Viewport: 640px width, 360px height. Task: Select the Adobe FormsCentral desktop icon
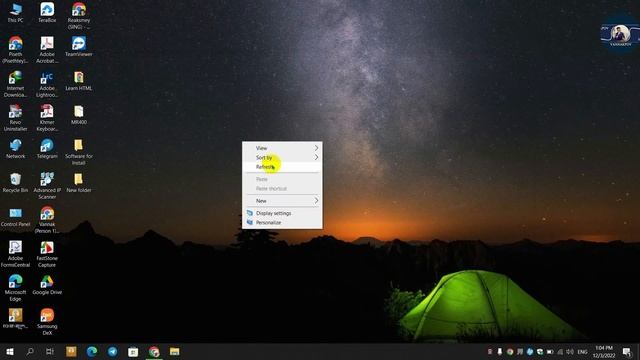[15, 254]
